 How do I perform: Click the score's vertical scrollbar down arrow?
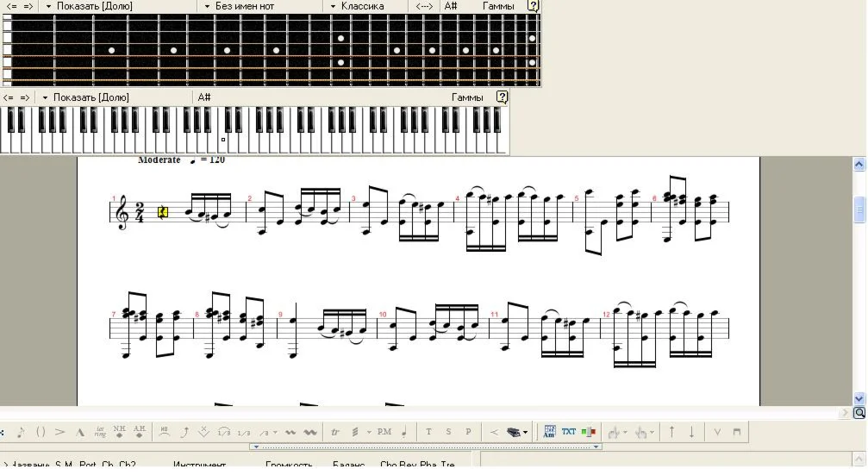(859, 398)
